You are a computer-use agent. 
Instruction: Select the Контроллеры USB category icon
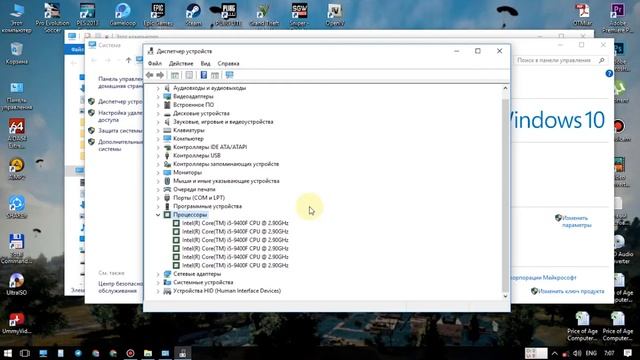point(167,156)
